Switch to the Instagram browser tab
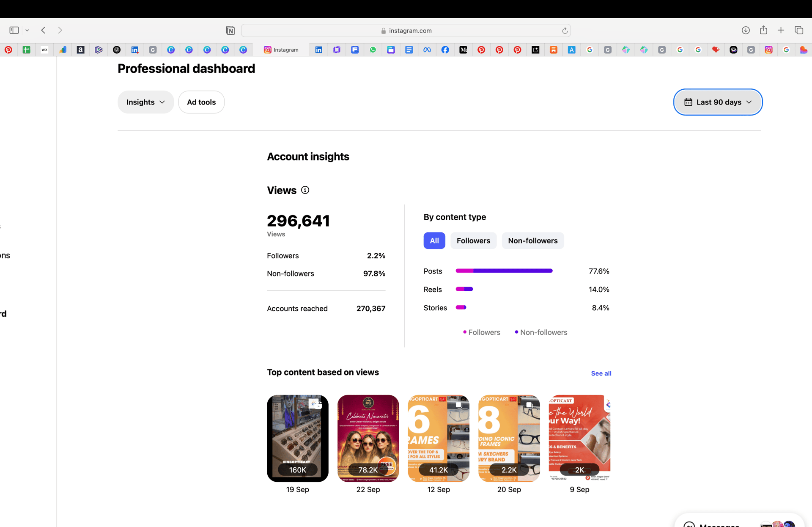 pyautogui.click(x=281, y=50)
